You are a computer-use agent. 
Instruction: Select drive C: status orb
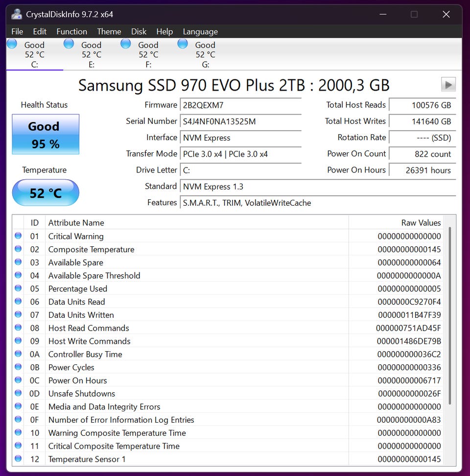point(12,44)
